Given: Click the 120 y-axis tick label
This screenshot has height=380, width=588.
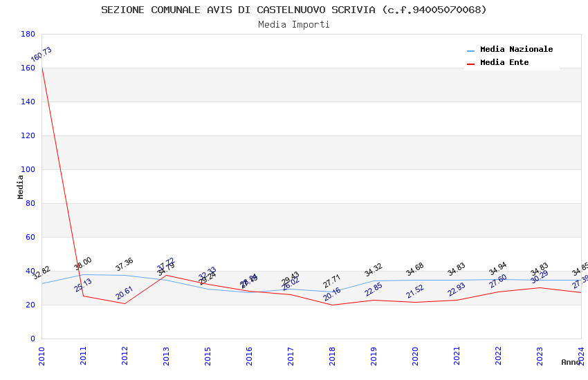Looking at the screenshot, I should click(x=28, y=135).
